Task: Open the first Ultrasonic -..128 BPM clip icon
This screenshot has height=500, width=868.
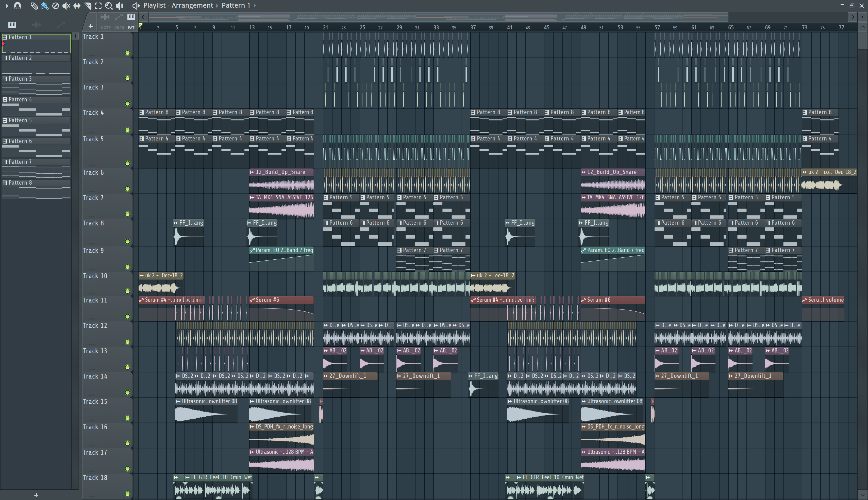Action: (x=252, y=452)
